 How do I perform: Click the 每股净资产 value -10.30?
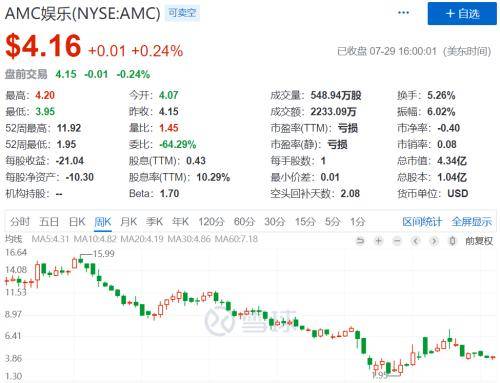point(80,177)
